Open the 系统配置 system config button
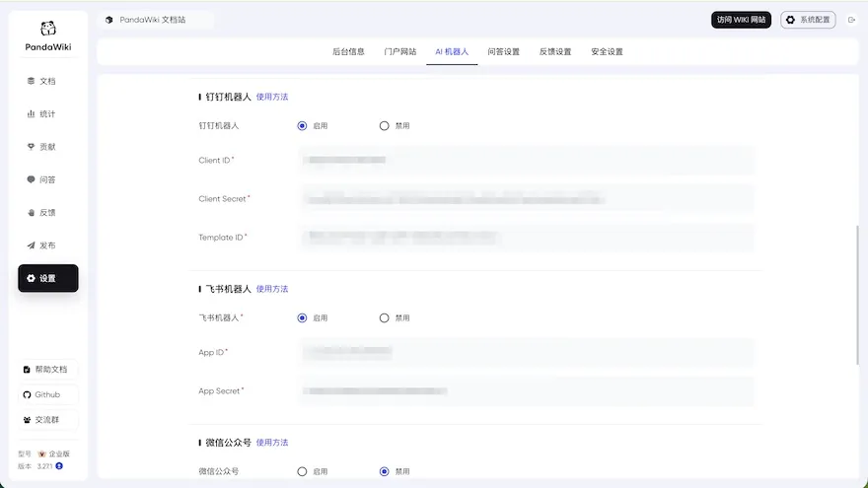The height and width of the screenshot is (488, 868). tap(808, 20)
